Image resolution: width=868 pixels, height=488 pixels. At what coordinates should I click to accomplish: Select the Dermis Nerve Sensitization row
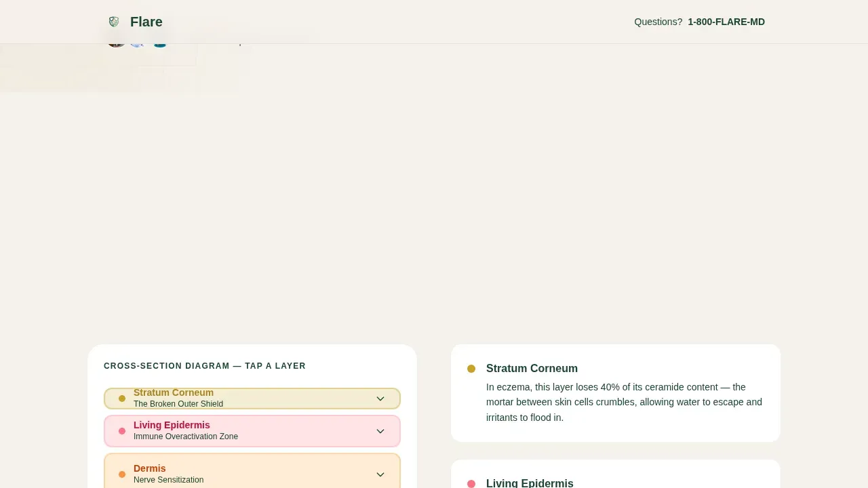click(252, 470)
